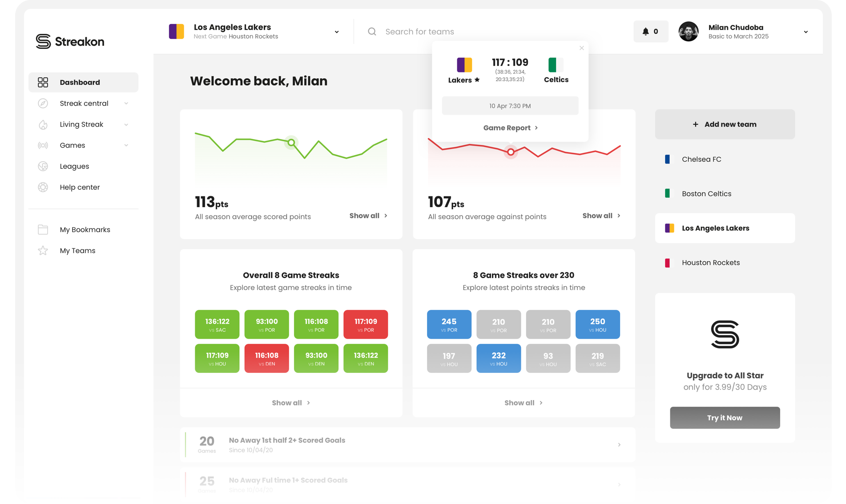The width and height of the screenshot is (846, 504).
Task: Select the 232 vs HOU tile
Action: click(x=499, y=358)
